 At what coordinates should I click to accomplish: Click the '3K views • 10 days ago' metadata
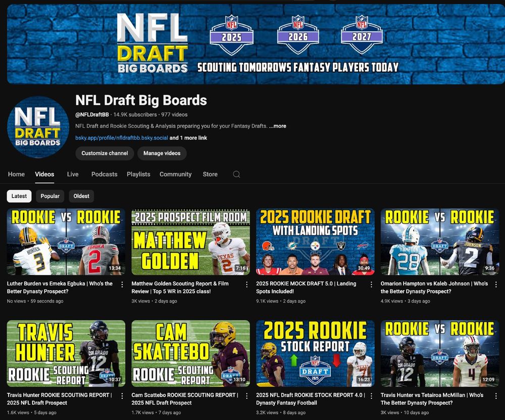click(x=405, y=412)
